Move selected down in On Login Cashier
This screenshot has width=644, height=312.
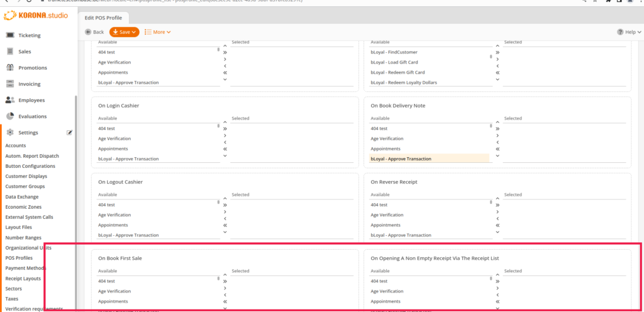click(x=225, y=155)
